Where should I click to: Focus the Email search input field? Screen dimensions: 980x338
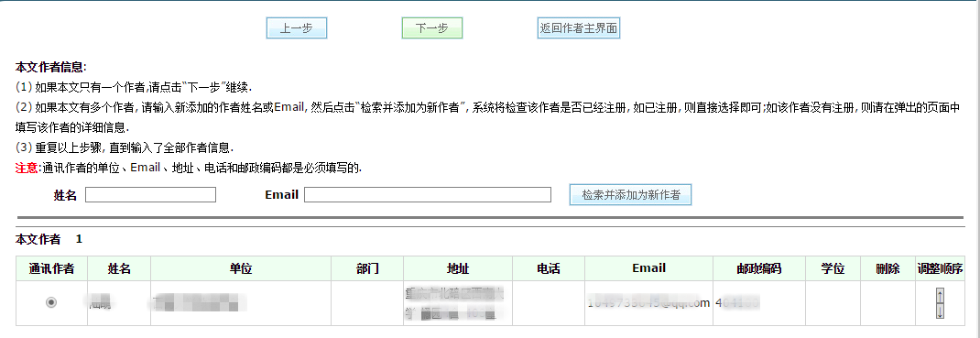click(x=428, y=195)
